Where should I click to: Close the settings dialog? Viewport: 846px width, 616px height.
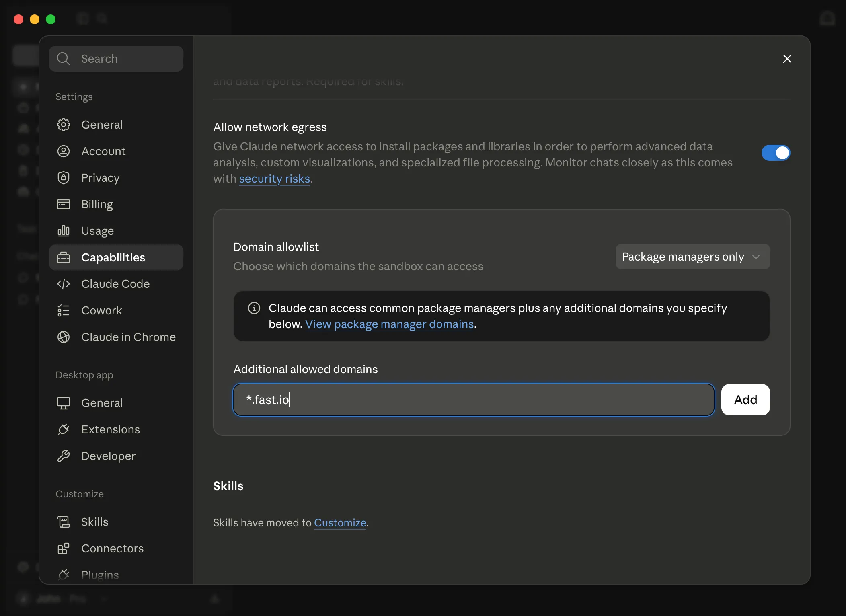point(787,59)
